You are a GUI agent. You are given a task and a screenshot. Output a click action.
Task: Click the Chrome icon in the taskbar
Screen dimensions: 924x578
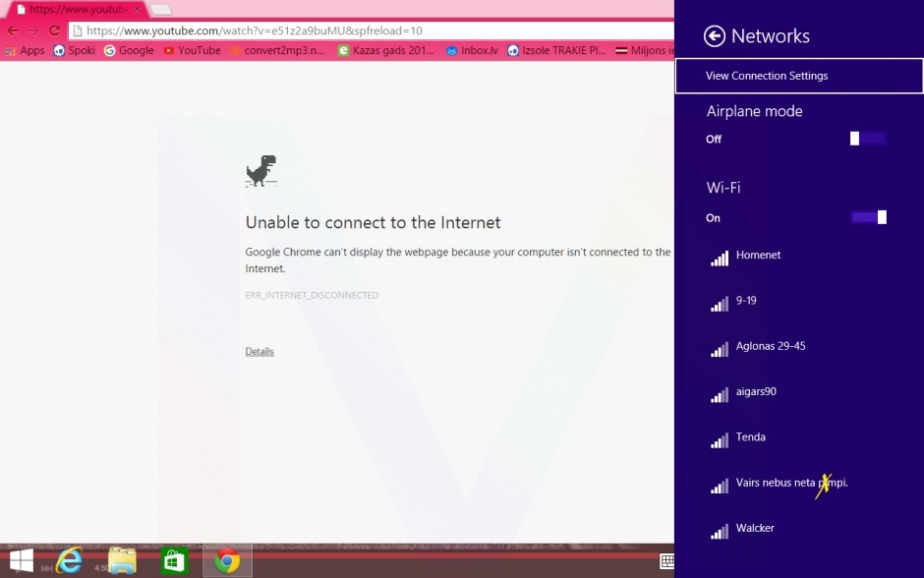click(x=227, y=560)
